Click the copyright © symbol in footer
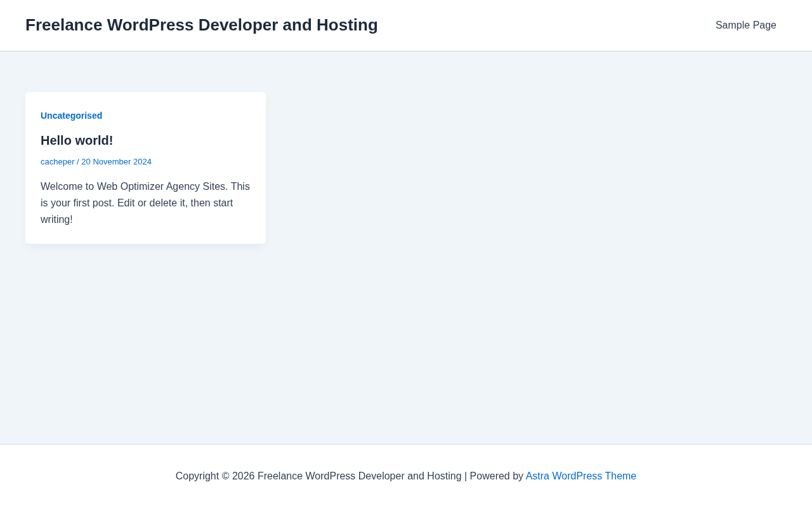 [225, 476]
